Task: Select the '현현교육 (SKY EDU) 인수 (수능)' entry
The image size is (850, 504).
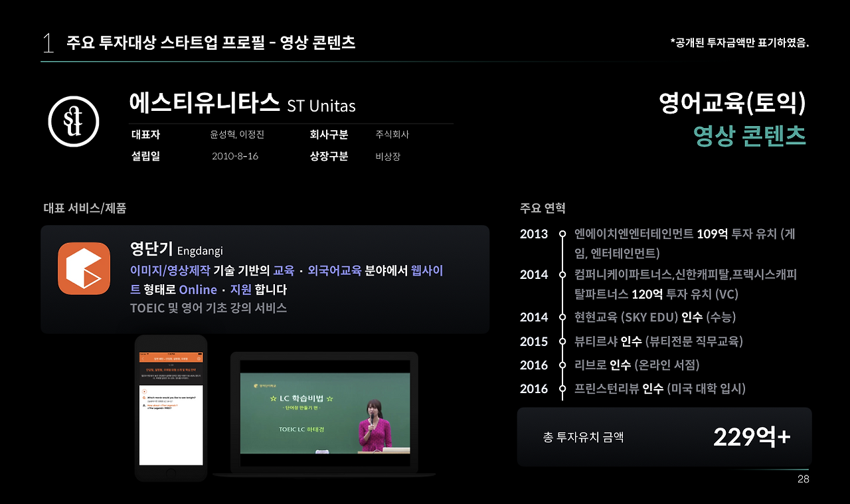Action: (655, 317)
